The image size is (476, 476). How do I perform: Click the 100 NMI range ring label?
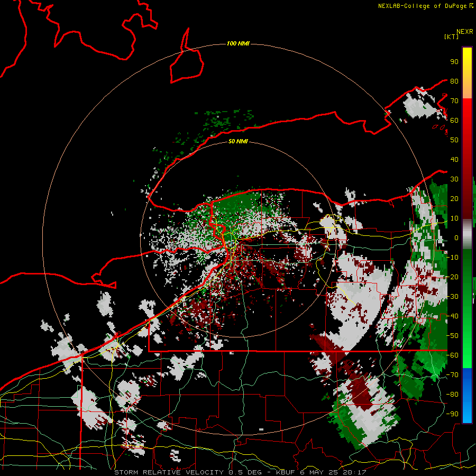238,43
